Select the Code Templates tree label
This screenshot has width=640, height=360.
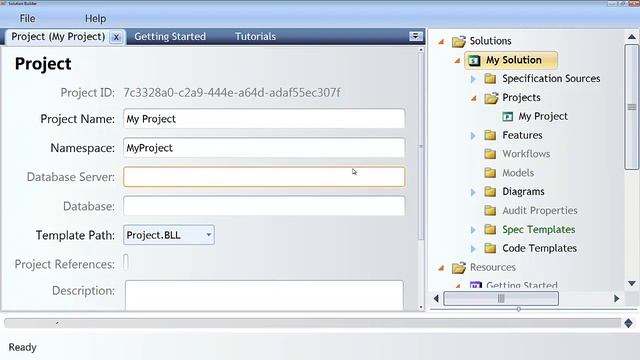539,248
